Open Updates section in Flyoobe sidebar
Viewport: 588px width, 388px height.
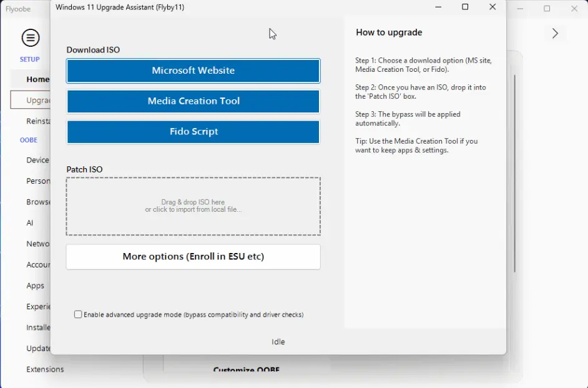(x=38, y=349)
